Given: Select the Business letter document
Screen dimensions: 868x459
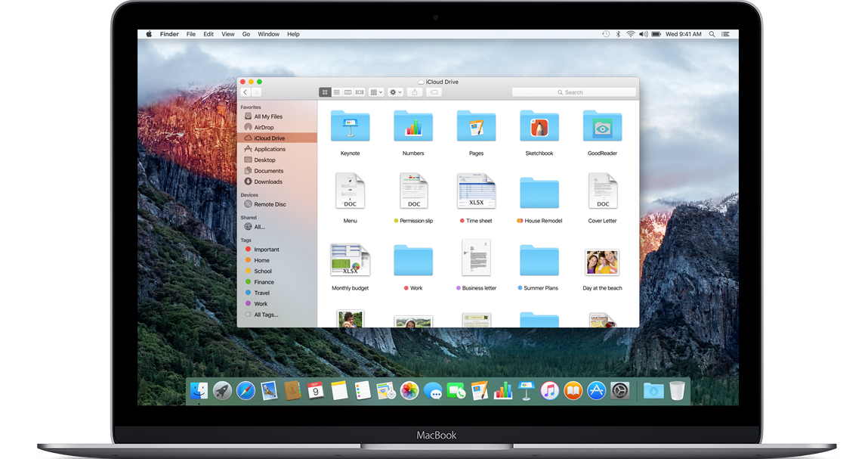Looking at the screenshot, I should pos(476,258).
